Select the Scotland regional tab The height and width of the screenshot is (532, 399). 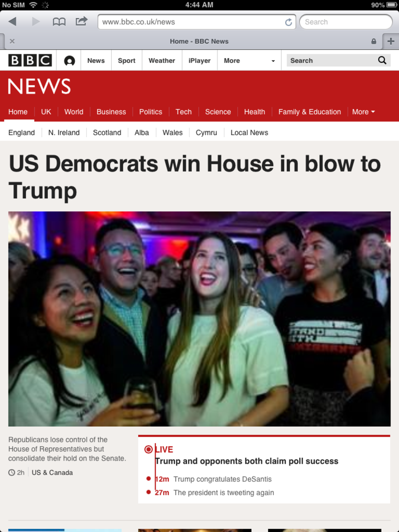pyautogui.click(x=107, y=133)
